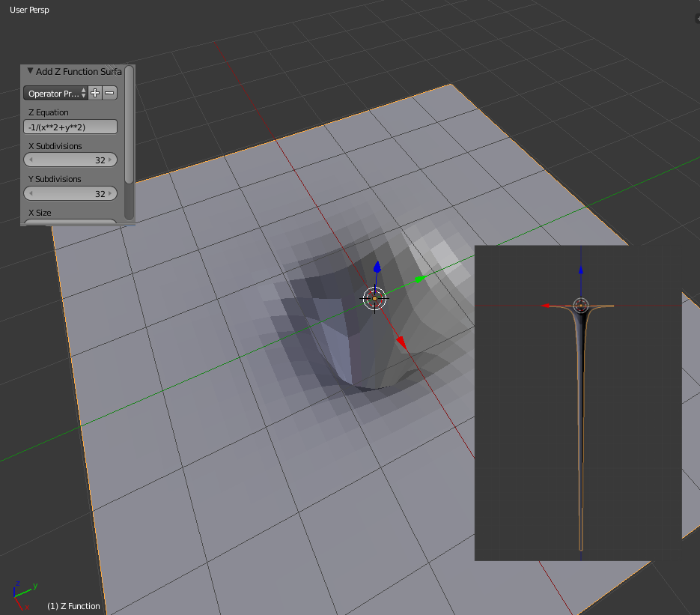Click the "X Size" label

[x=40, y=213]
